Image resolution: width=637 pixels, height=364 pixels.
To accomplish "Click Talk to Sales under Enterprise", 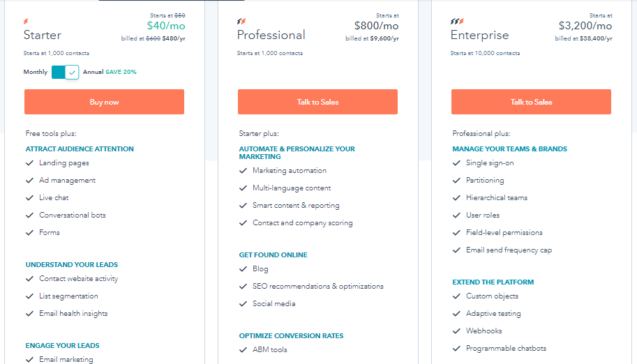I will (x=531, y=102).
